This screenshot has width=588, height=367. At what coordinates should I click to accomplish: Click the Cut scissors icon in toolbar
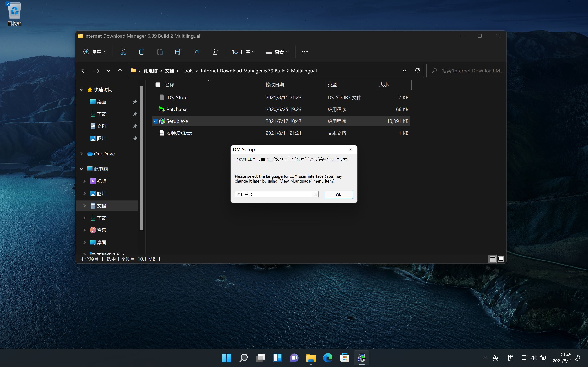point(123,52)
